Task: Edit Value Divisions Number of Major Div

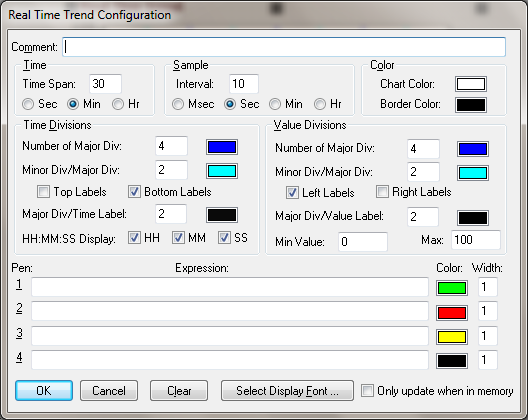Action: 423,149
